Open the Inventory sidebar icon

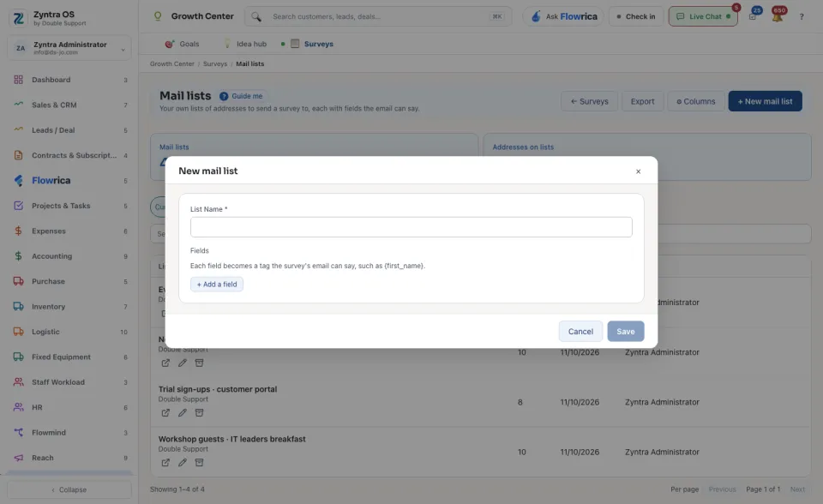[18, 307]
